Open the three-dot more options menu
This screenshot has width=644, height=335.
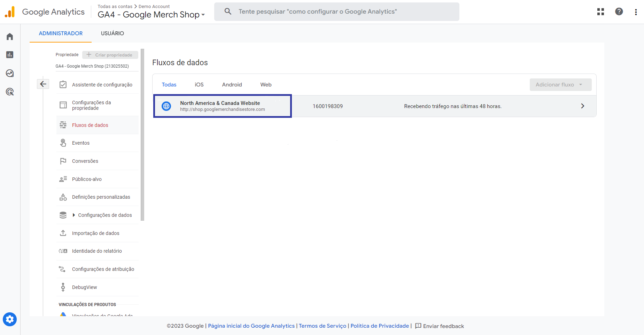tap(636, 12)
